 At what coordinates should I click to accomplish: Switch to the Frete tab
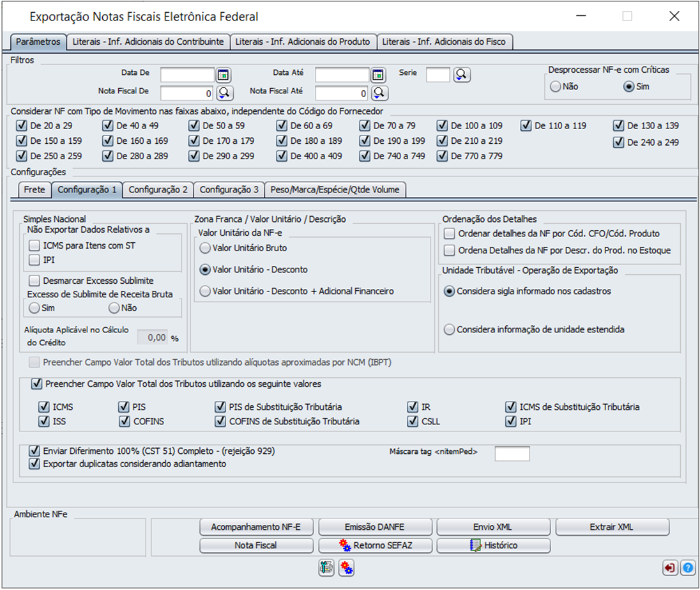click(34, 189)
